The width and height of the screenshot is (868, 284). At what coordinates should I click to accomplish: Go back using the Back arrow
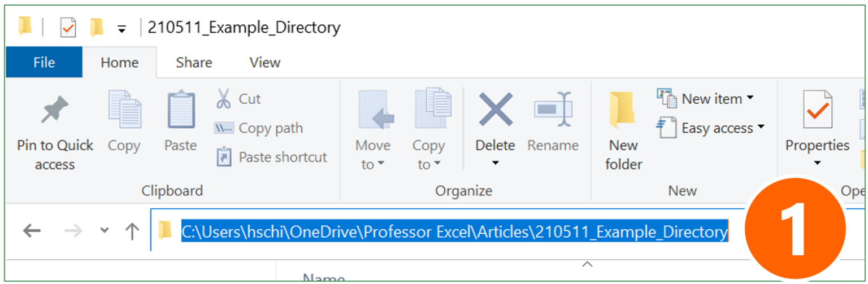click(32, 230)
